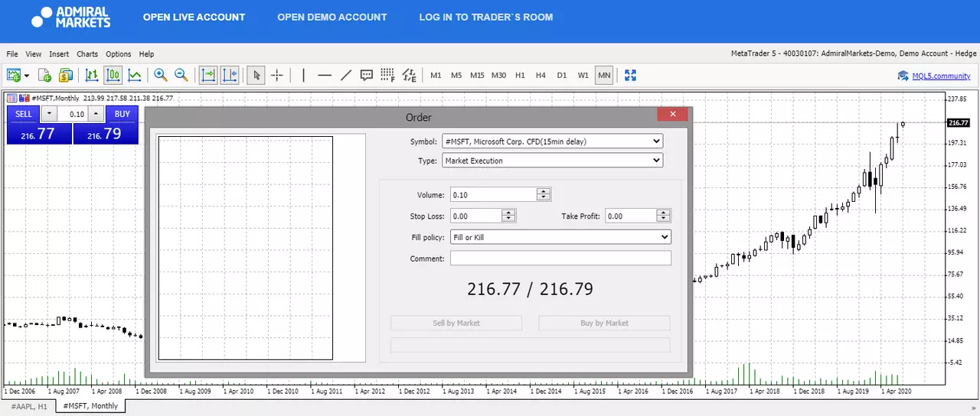Open the Help menu
980x416 pixels.
(146, 54)
